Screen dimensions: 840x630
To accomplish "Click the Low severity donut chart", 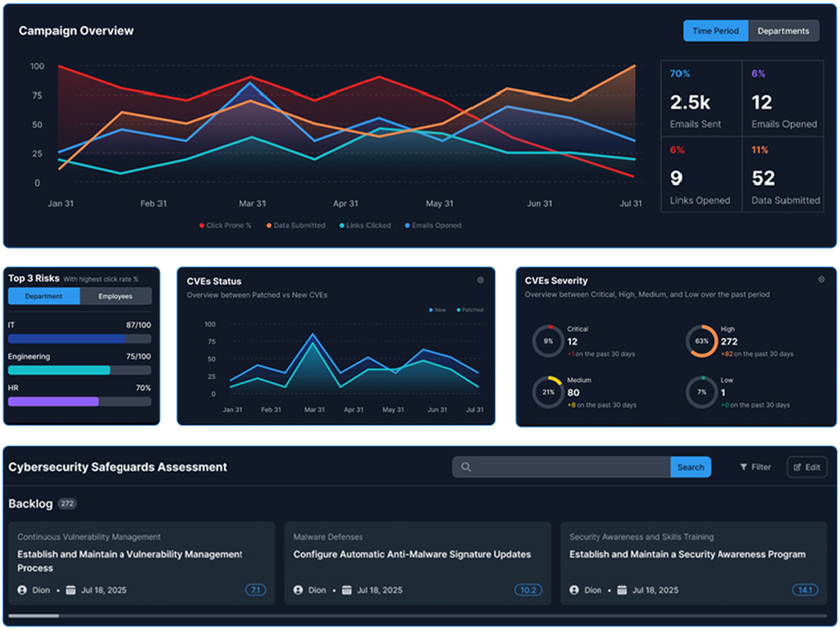I will (x=701, y=392).
